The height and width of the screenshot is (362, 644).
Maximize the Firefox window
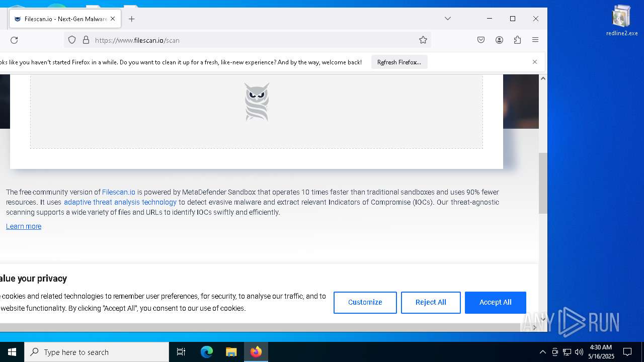pyautogui.click(x=513, y=19)
